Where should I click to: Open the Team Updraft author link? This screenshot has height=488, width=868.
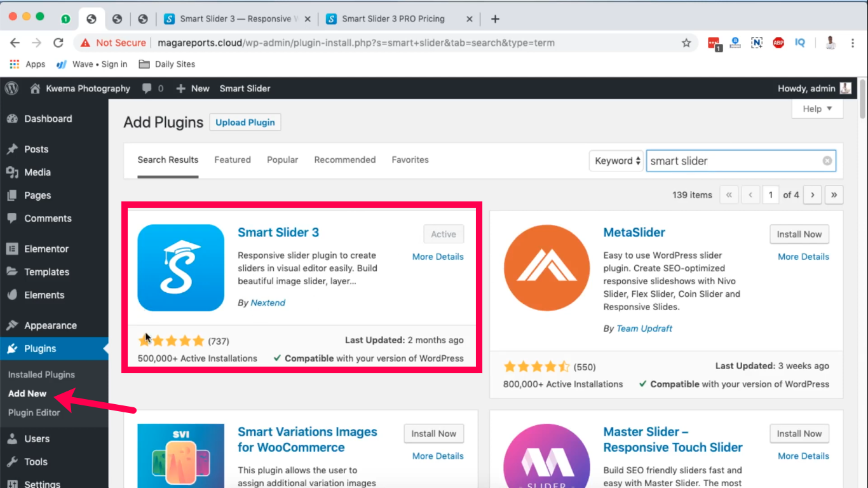(x=644, y=329)
